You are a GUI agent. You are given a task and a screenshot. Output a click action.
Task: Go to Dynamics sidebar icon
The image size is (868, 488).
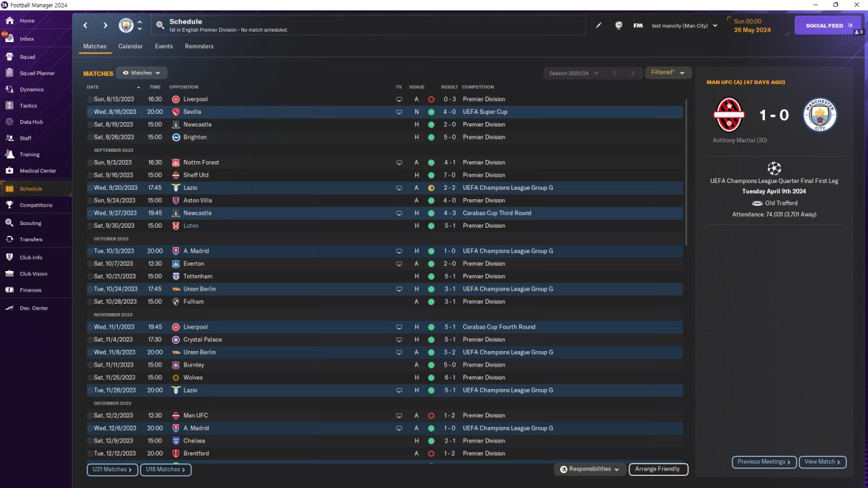coord(9,89)
